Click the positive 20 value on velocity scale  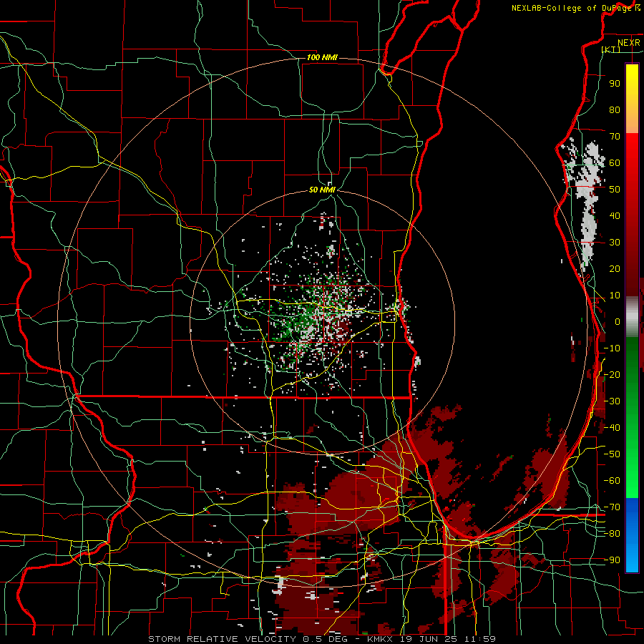(615, 268)
